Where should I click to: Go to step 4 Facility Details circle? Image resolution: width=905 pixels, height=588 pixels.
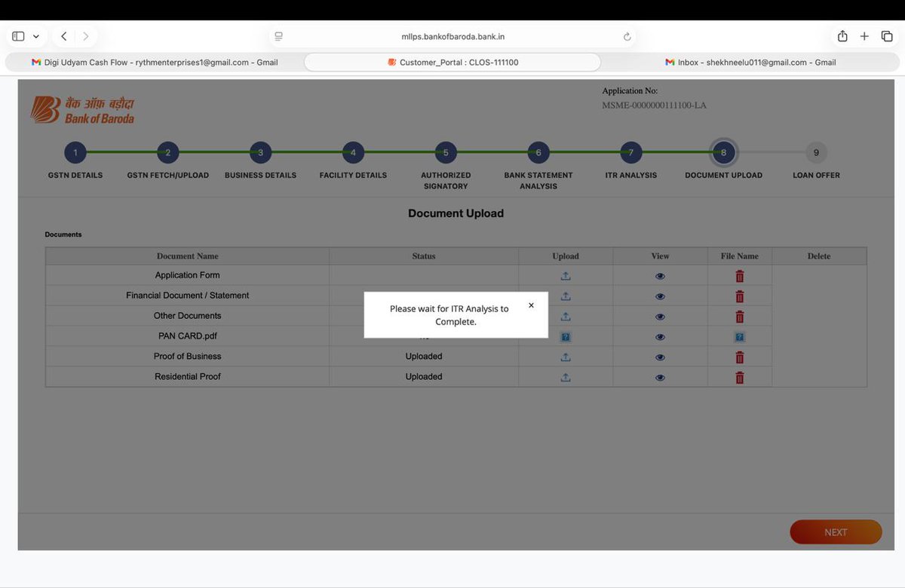(353, 152)
